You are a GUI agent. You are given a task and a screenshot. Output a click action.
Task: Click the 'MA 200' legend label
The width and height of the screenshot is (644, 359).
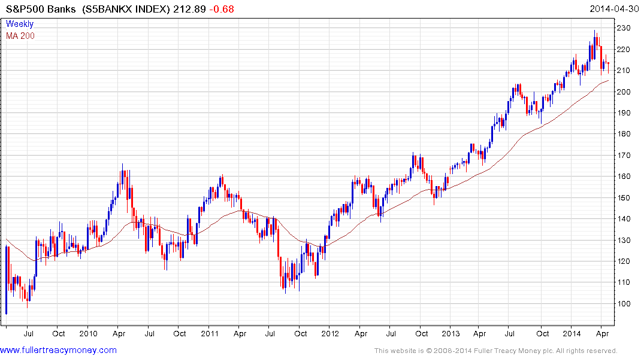click(x=20, y=36)
